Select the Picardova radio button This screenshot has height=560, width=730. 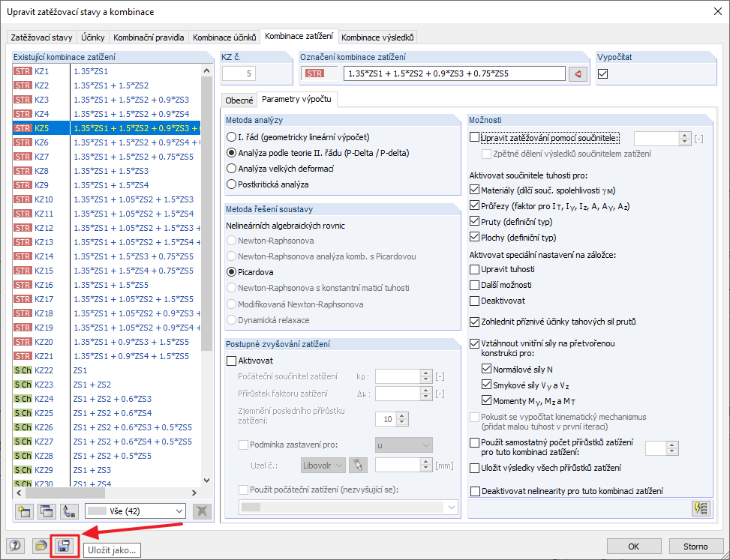(231, 272)
